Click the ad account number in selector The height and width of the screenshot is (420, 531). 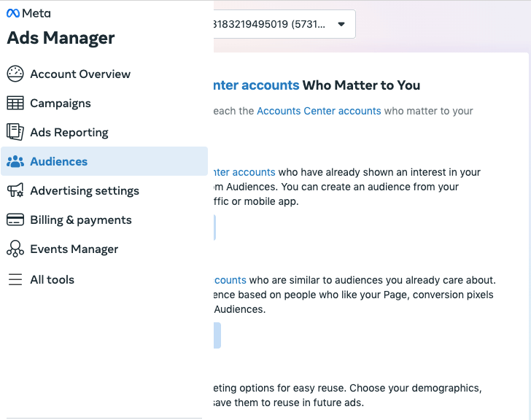click(270, 24)
